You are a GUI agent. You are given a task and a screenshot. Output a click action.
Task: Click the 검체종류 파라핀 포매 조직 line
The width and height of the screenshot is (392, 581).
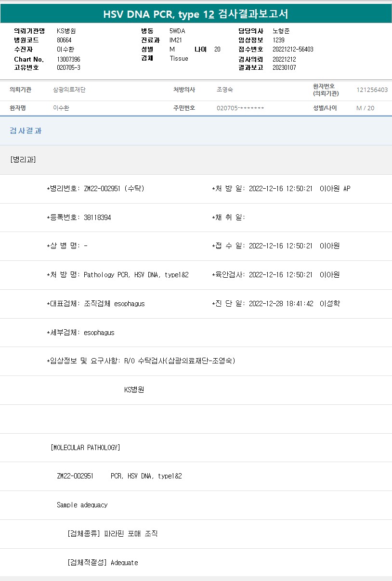pos(113,534)
